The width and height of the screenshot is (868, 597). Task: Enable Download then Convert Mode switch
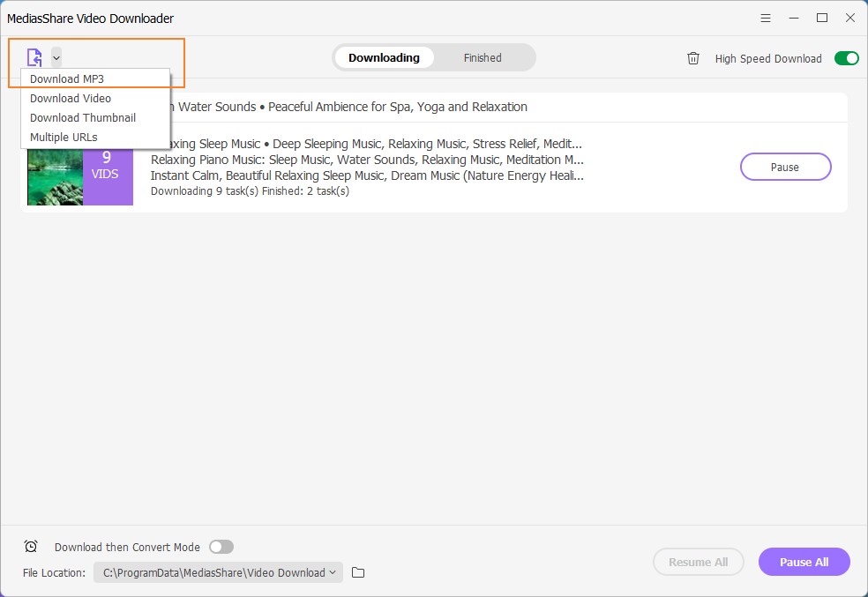pos(221,547)
